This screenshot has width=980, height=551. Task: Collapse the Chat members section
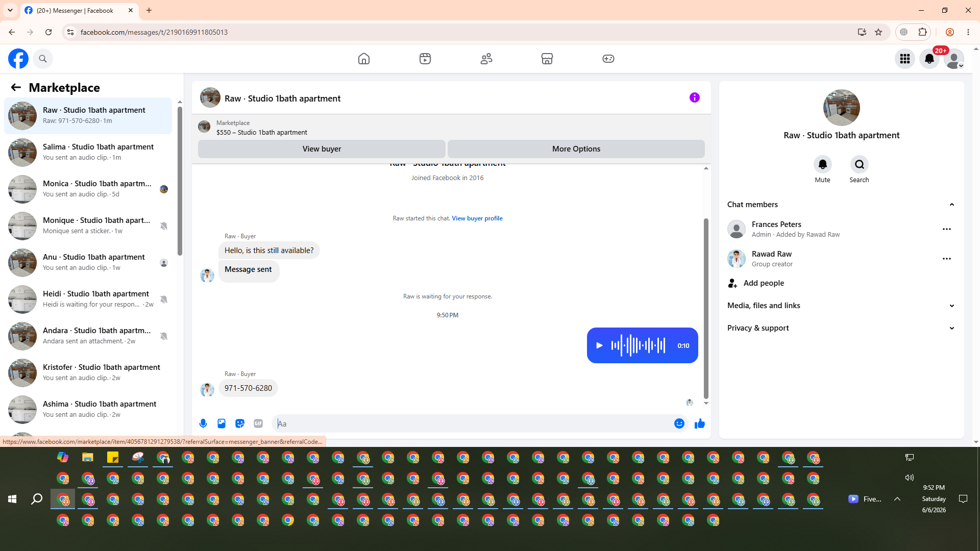(x=841, y=205)
